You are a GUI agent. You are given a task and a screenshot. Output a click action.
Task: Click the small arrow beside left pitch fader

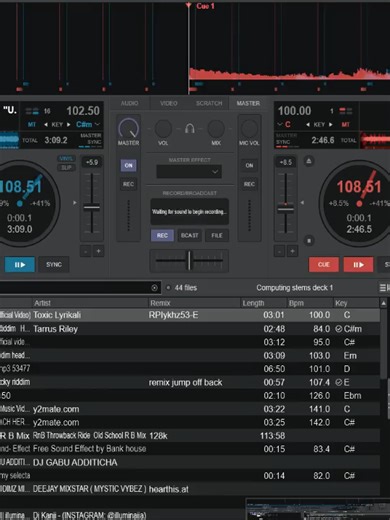74,202
